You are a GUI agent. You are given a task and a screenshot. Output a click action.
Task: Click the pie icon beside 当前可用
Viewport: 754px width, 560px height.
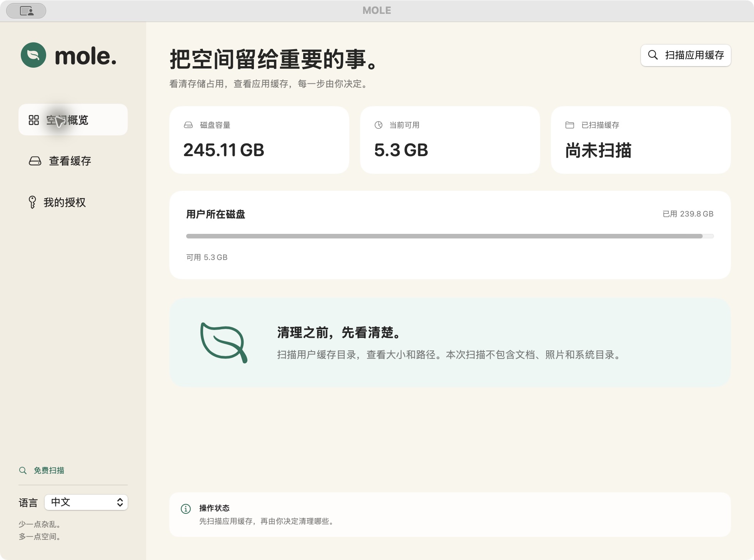(379, 125)
